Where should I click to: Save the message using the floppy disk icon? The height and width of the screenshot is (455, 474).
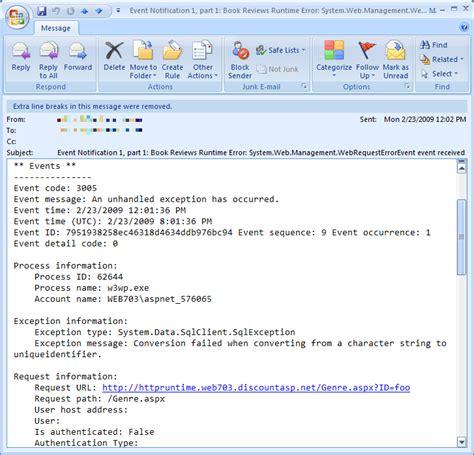[42, 11]
